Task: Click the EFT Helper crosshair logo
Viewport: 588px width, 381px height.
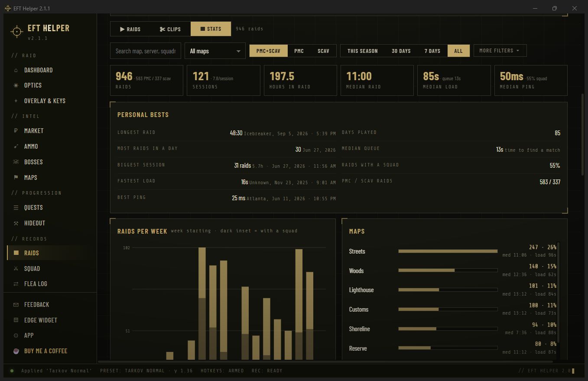Action: coord(16,32)
